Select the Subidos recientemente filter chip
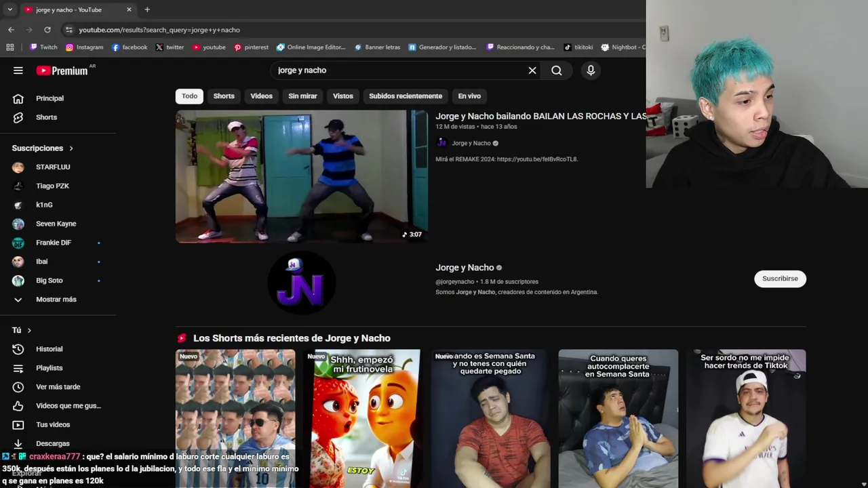Screen dimensions: 868x488 pyautogui.click(x=406, y=96)
